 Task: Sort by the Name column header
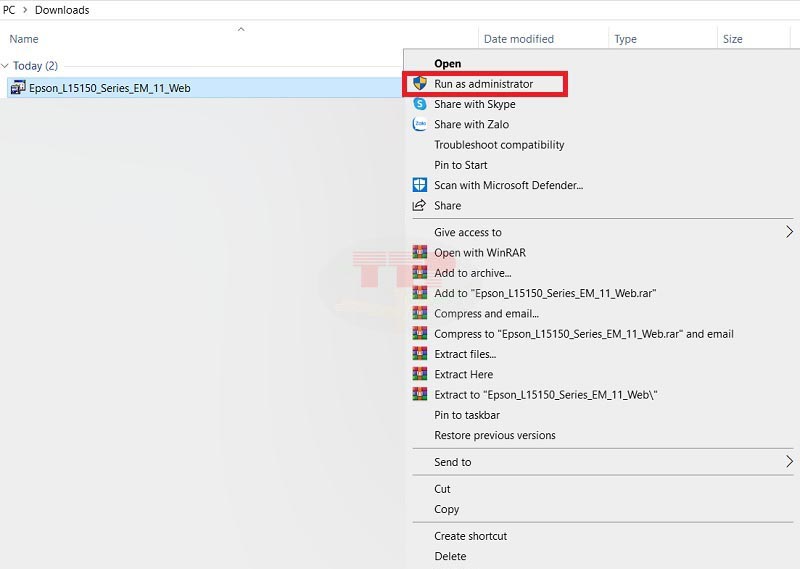click(24, 39)
